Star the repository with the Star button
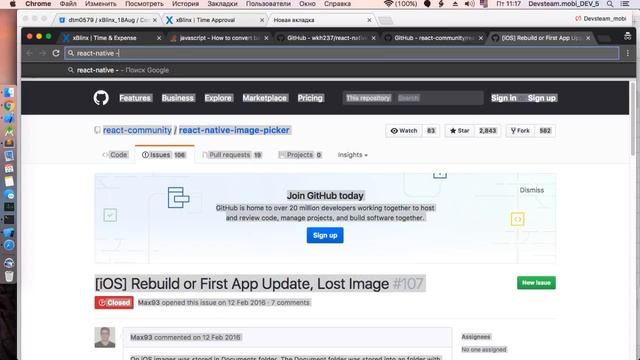The width and height of the screenshot is (640, 360). [460, 131]
